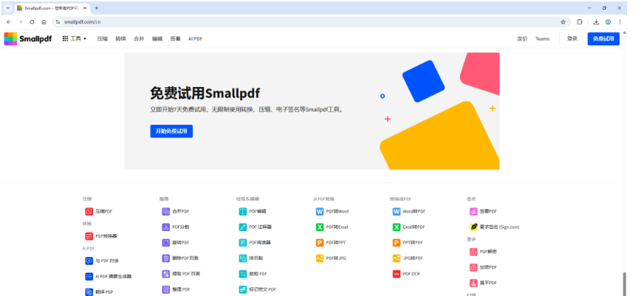Open the 提取 PDF 页面 icon

[x=165, y=274]
